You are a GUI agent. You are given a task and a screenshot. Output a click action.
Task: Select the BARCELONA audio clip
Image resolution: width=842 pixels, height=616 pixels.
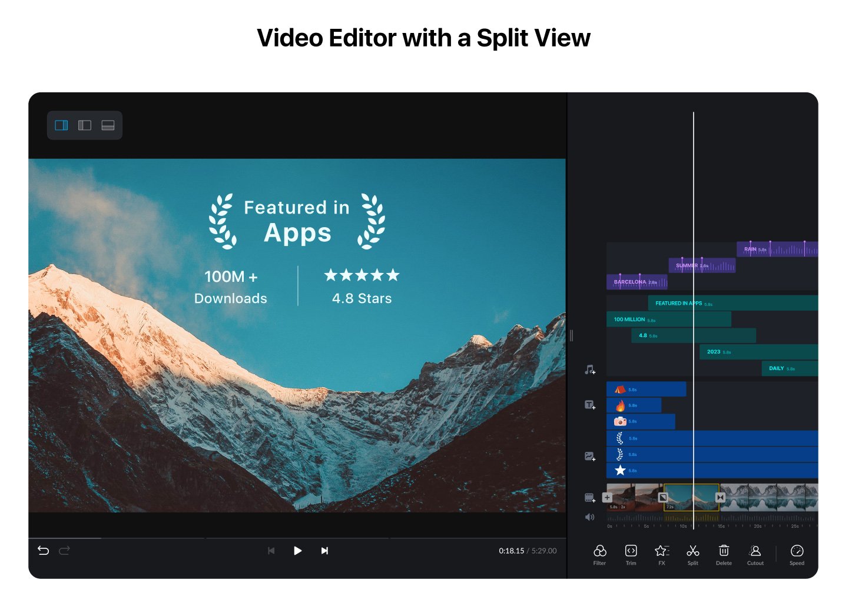pyautogui.click(x=636, y=282)
